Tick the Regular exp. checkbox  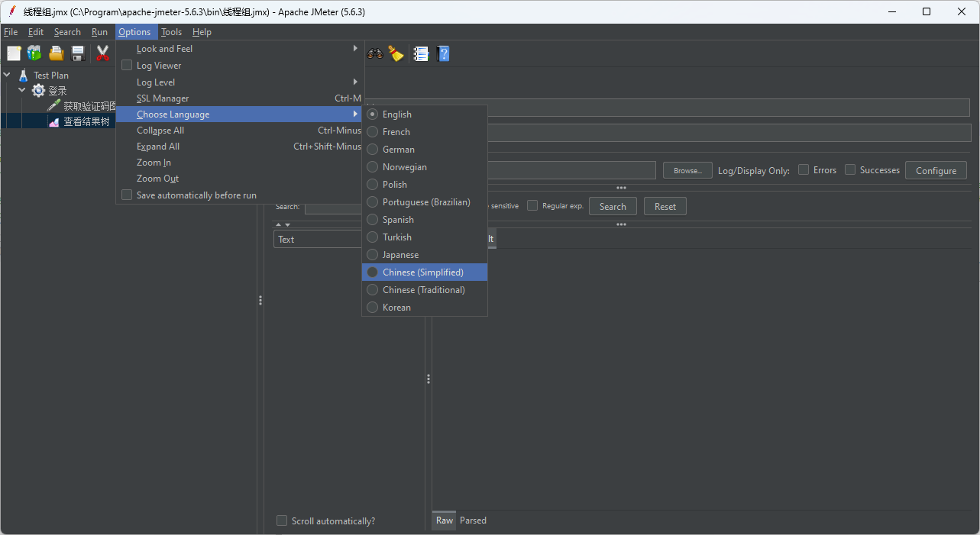[532, 205]
